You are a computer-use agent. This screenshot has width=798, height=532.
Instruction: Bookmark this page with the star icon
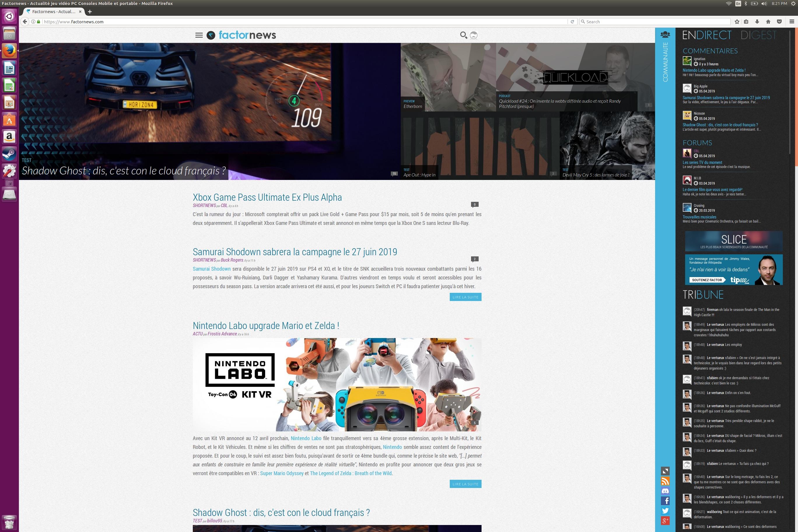[x=736, y=22]
